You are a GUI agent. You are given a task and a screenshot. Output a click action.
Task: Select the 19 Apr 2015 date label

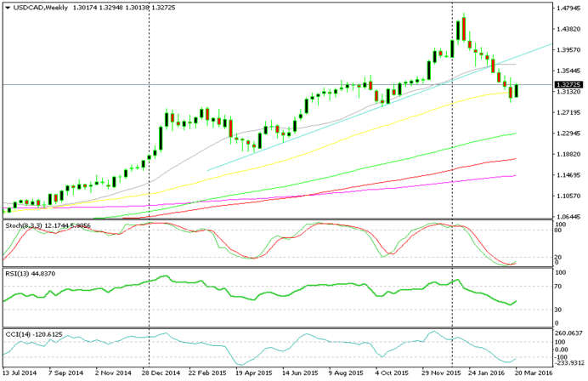pos(254,372)
